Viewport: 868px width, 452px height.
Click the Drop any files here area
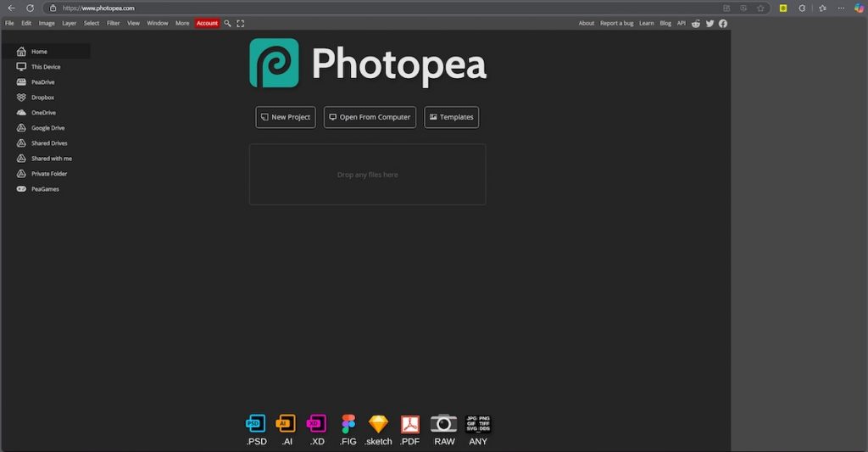tap(368, 175)
